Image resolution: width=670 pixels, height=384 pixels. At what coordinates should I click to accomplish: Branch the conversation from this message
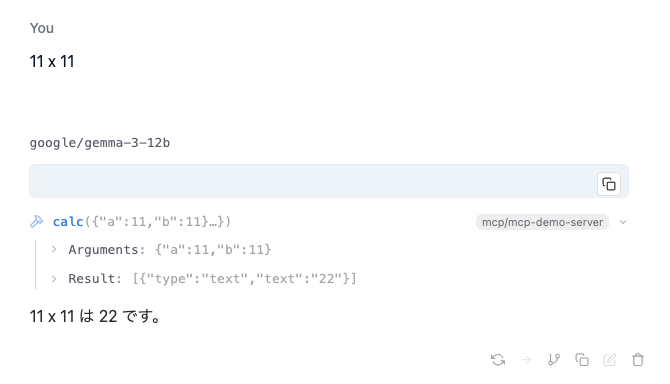pyautogui.click(x=554, y=360)
